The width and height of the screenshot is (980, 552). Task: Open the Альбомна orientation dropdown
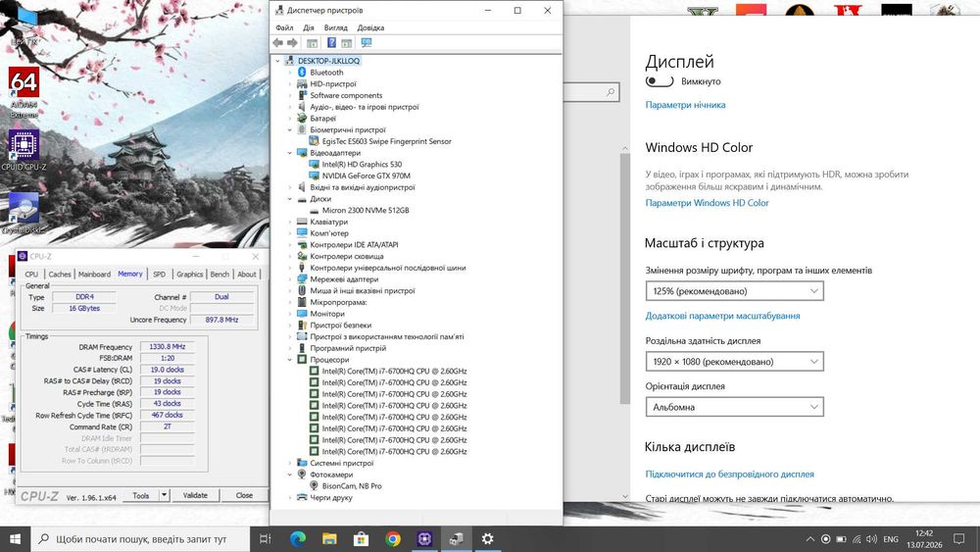pyautogui.click(x=734, y=407)
